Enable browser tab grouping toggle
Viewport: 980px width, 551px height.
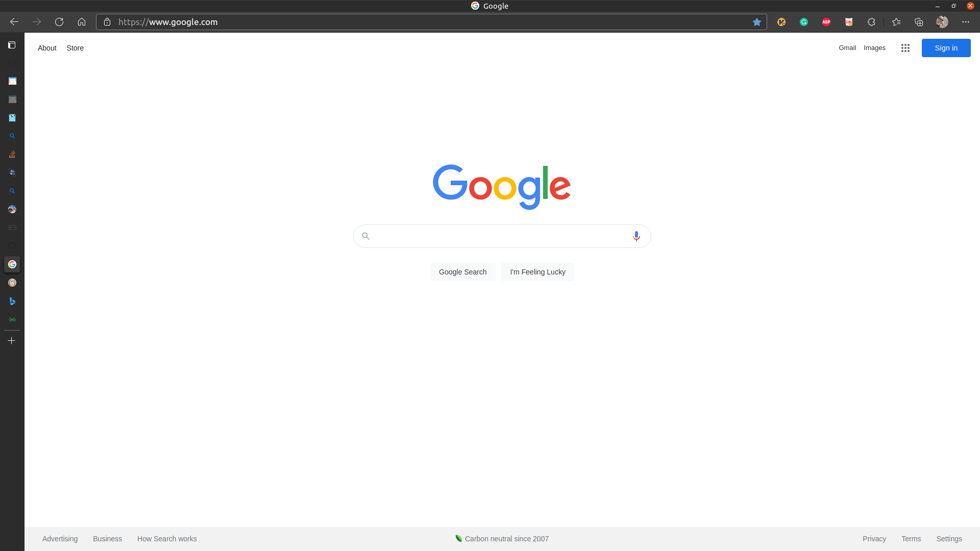(x=12, y=45)
